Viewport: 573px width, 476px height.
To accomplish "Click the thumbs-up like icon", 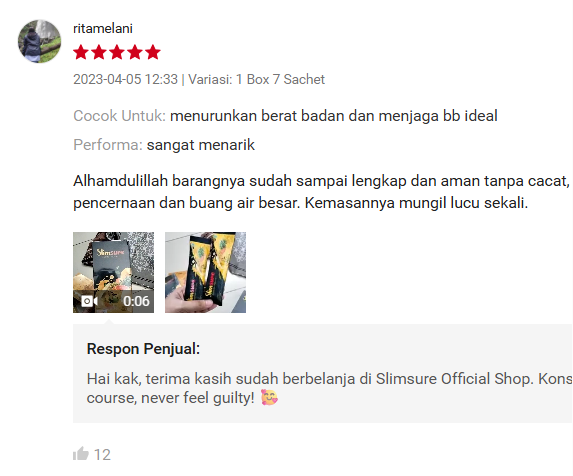I will pyautogui.click(x=81, y=454).
